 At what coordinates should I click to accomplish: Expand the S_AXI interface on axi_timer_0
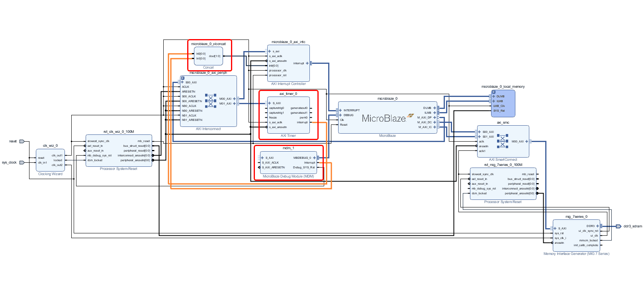pos(270,103)
